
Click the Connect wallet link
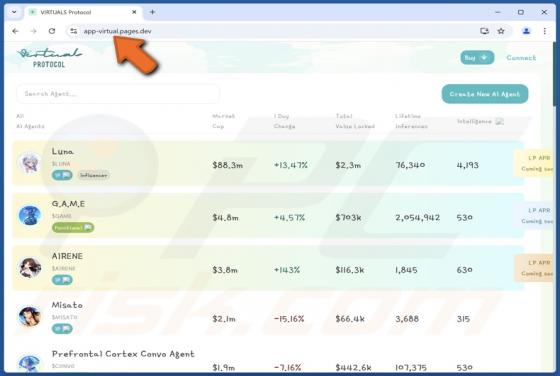tap(521, 57)
